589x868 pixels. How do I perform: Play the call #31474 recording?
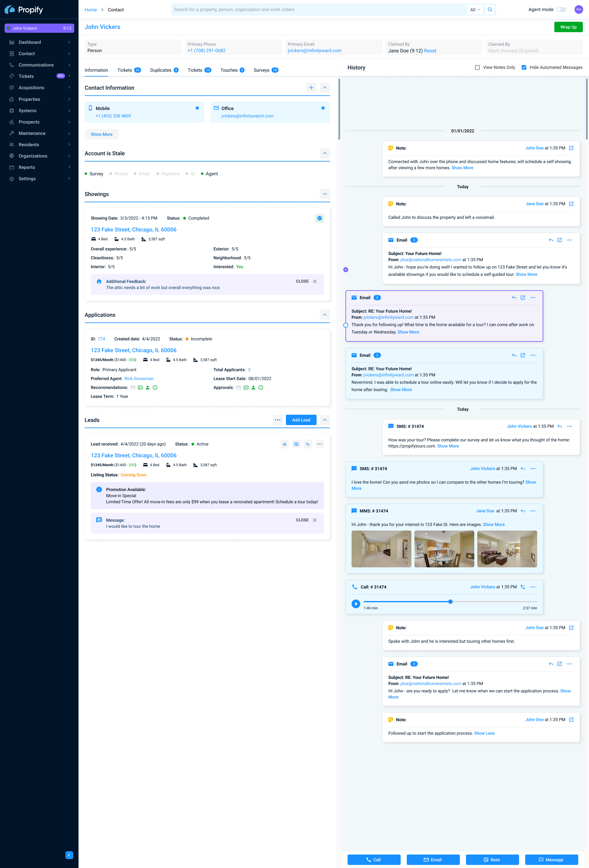pyautogui.click(x=356, y=603)
